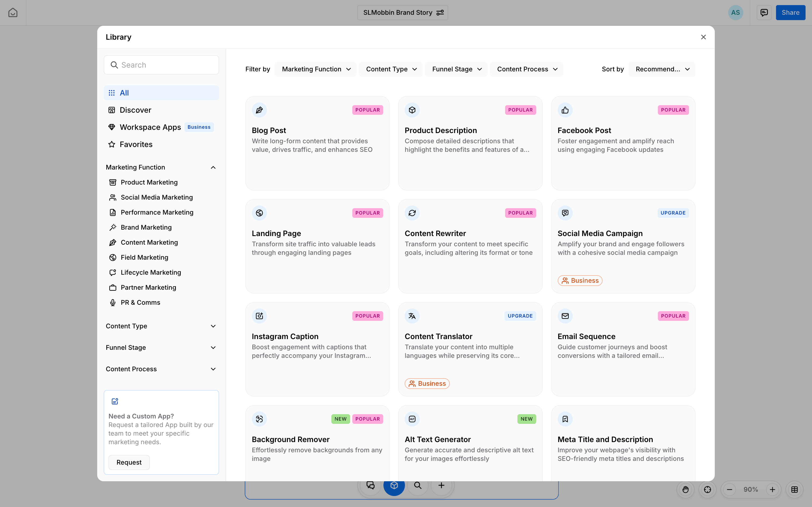The width and height of the screenshot is (812, 507).
Task: Click workflow settings icon beside SLMobbin Brand Story
Action: click(440, 12)
